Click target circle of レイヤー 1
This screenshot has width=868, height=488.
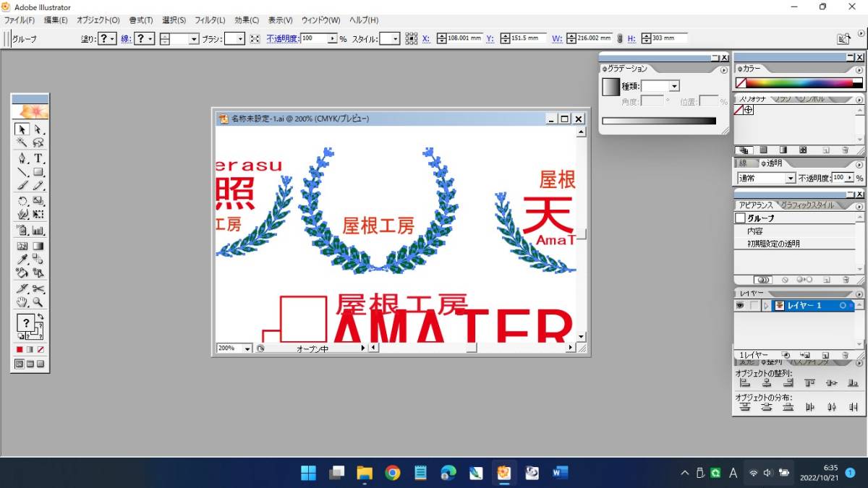pos(843,306)
